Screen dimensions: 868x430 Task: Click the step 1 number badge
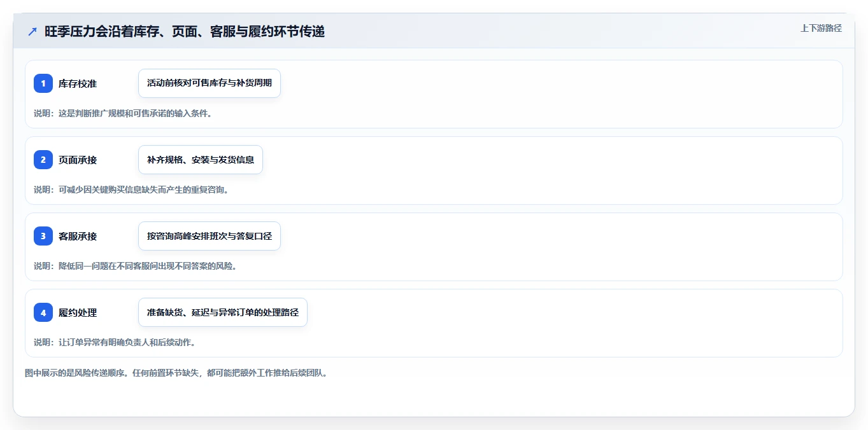(x=43, y=83)
